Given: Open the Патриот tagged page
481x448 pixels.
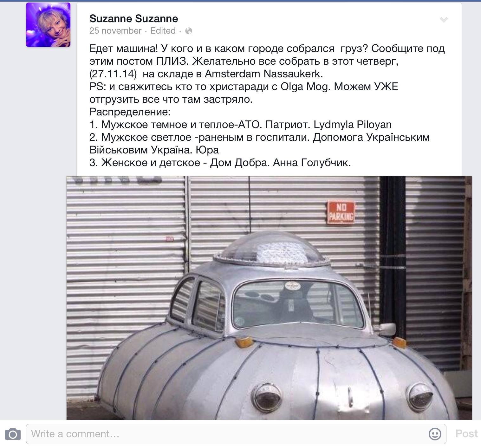Looking at the screenshot, I should click(288, 125).
